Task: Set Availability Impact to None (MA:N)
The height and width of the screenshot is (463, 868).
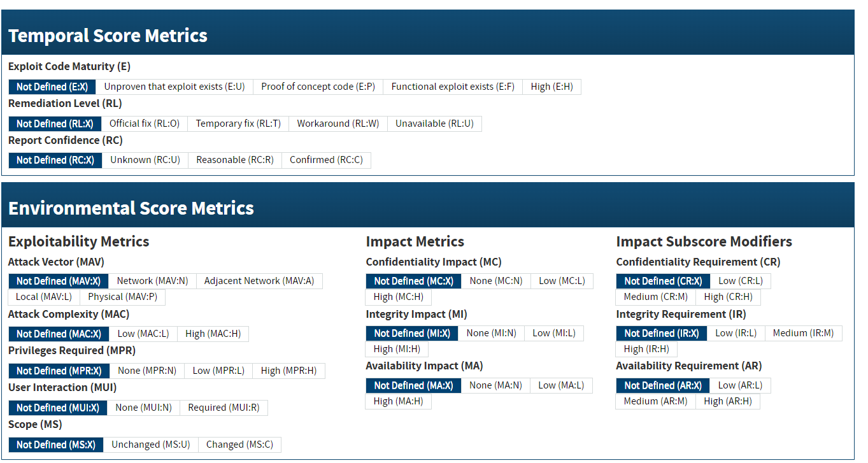Action: tap(495, 385)
